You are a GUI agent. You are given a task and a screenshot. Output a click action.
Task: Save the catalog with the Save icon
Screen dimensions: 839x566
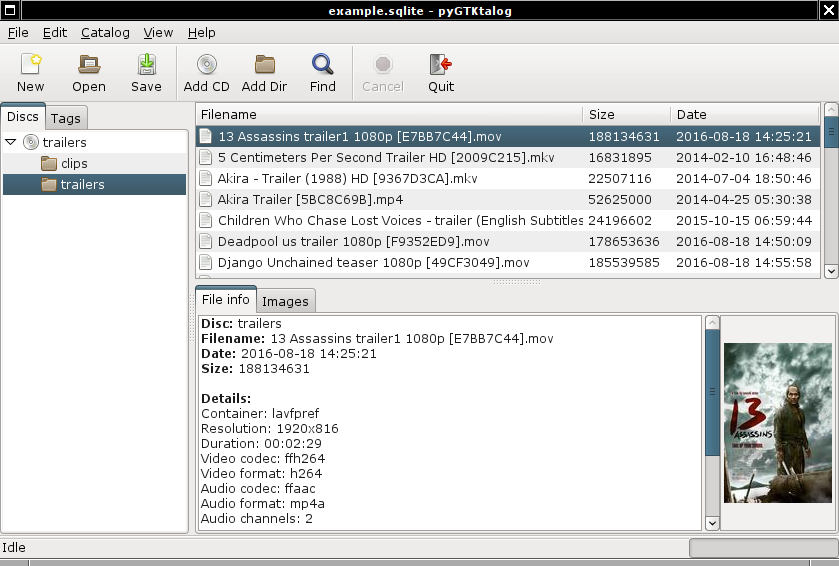(x=146, y=66)
